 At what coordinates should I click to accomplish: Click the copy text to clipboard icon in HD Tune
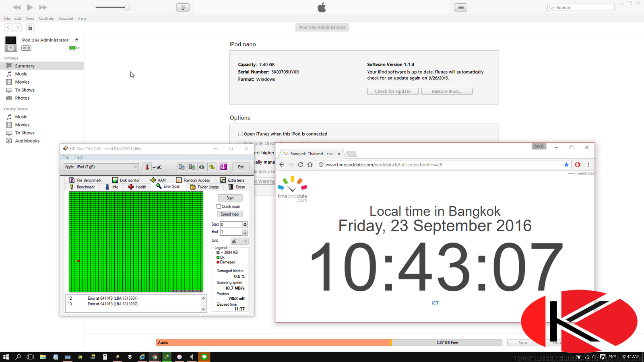(x=182, y=167)
